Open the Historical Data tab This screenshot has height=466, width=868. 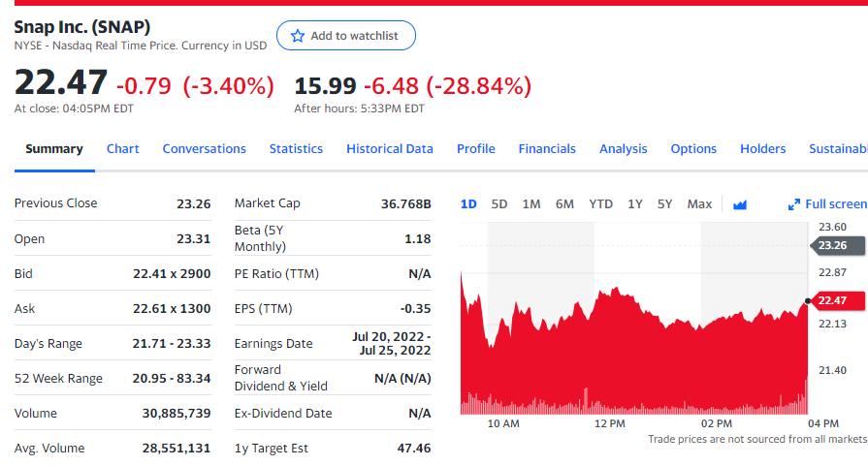pos(390,148)
